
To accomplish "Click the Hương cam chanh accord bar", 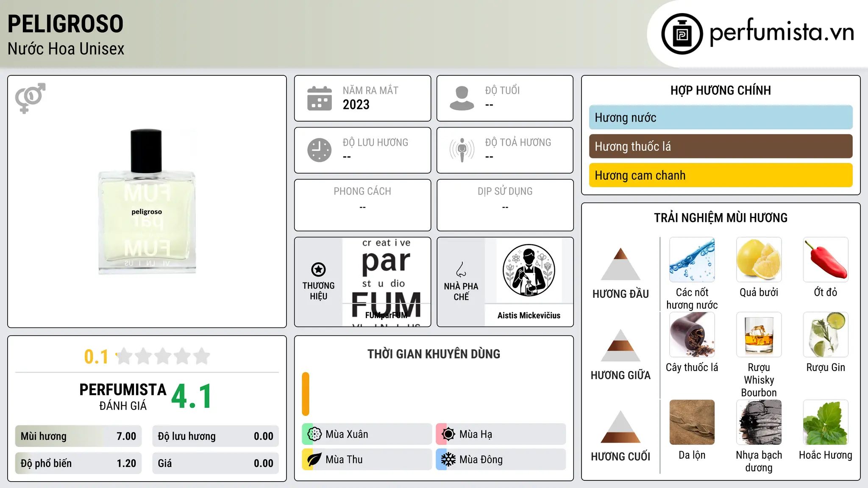I will coord(721,175).
